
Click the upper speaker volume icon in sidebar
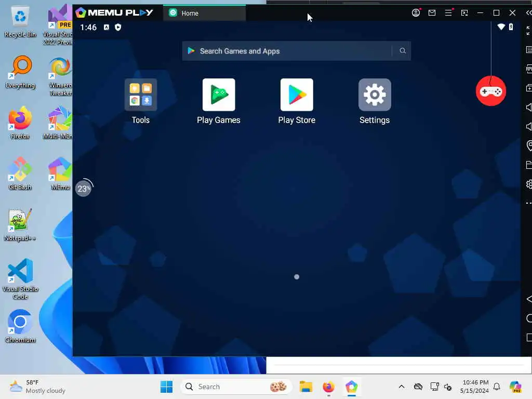click(528, 107)
